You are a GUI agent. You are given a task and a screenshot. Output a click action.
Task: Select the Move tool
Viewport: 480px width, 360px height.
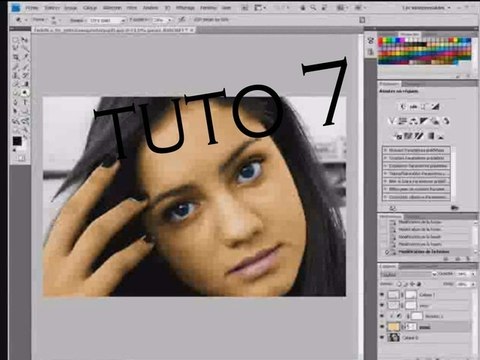[25, 40]
